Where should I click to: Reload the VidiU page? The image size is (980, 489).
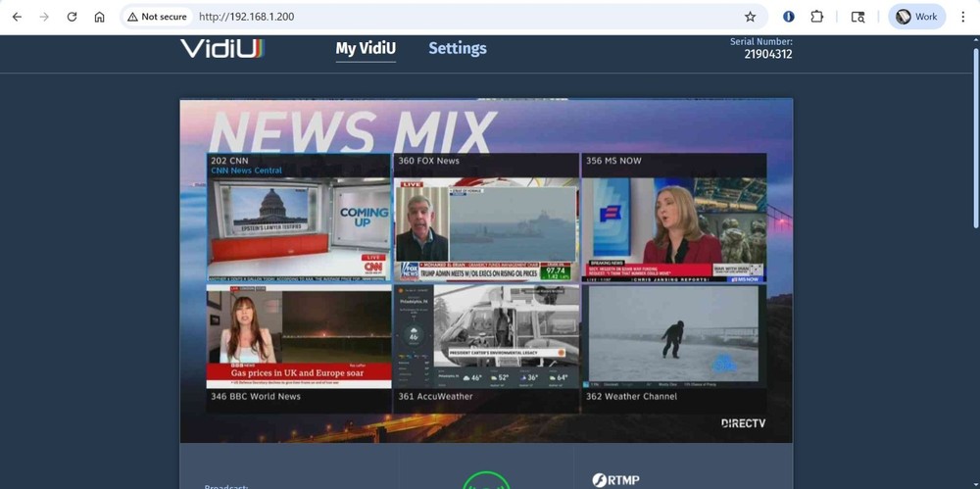72,17
